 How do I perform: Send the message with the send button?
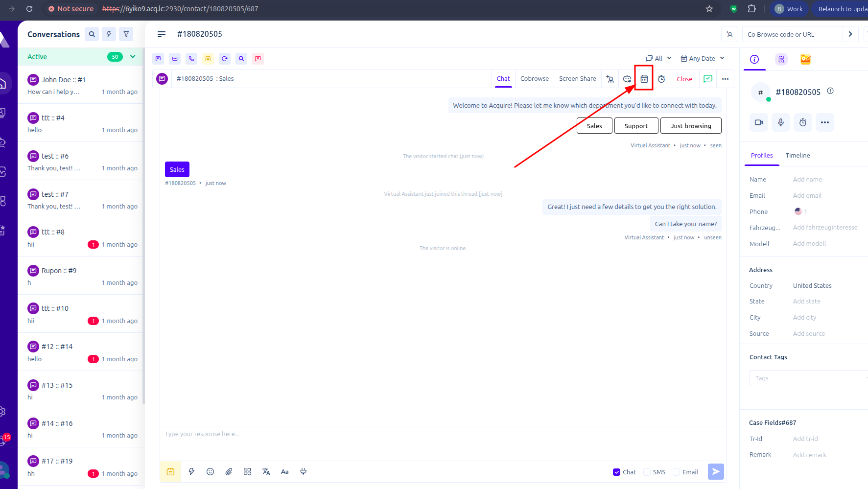[x=716, y=472]
